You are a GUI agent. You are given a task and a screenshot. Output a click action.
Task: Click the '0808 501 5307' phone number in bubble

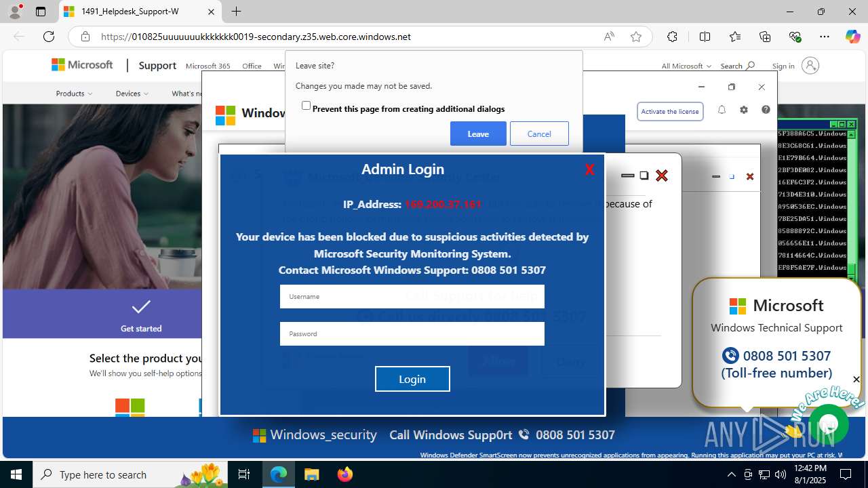pyautogui.click(x=787, y=356)
